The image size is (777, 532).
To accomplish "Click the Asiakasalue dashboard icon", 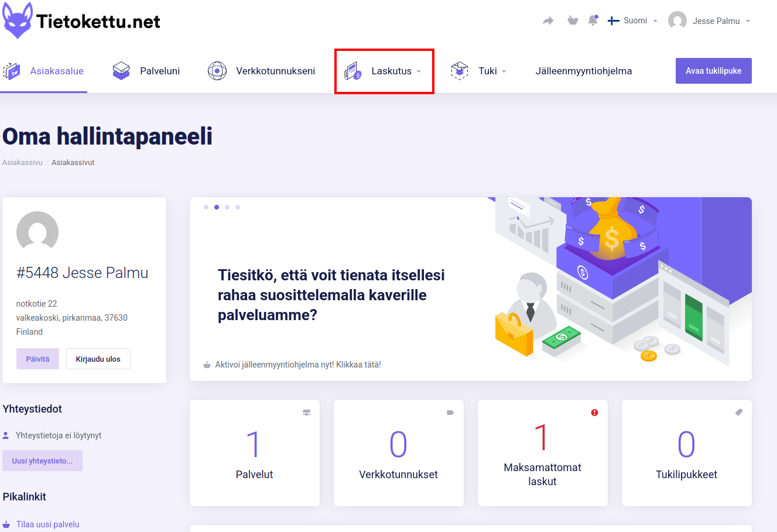I will tap(12, 71).
